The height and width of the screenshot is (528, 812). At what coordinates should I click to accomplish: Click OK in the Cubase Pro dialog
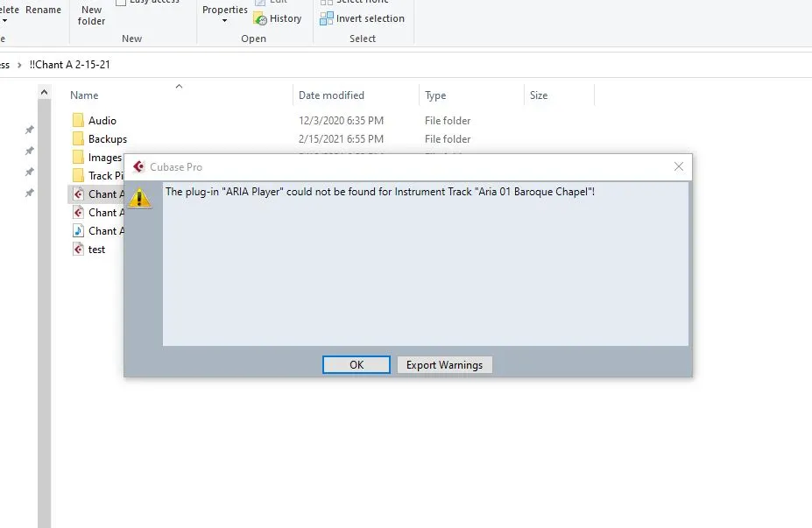point(356,365)
